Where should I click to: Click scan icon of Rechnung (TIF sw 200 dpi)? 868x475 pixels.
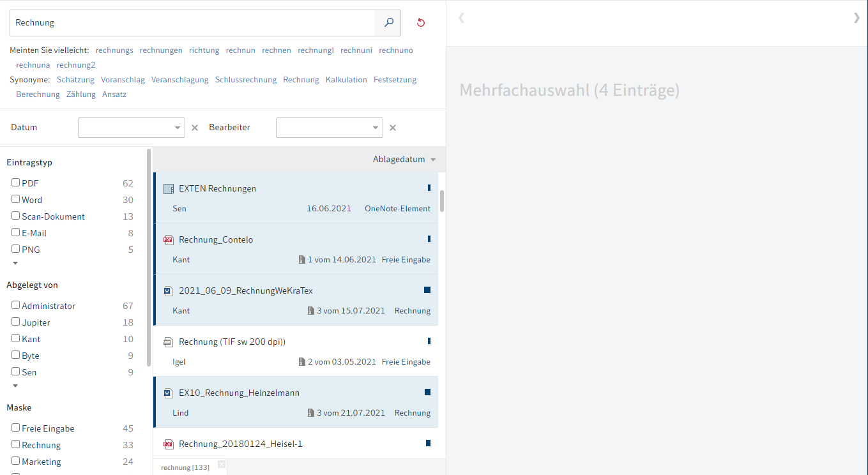[x=169, y=342]
